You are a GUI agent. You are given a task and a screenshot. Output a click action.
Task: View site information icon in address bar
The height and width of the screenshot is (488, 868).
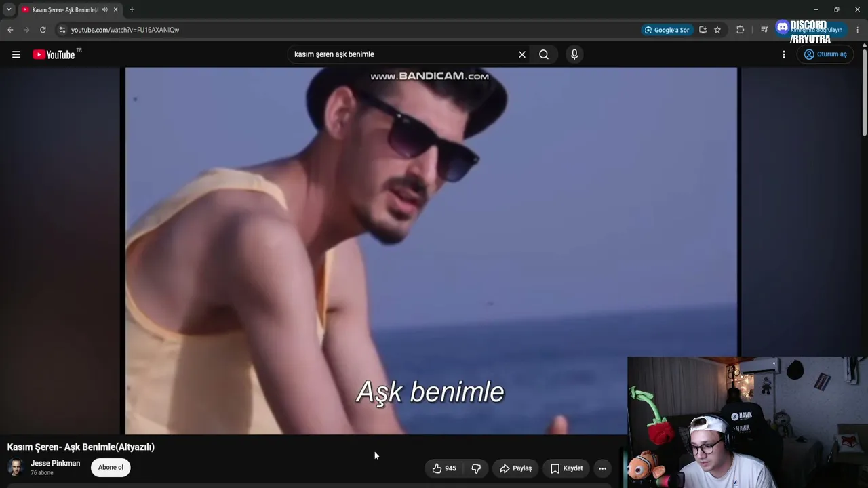62,30
